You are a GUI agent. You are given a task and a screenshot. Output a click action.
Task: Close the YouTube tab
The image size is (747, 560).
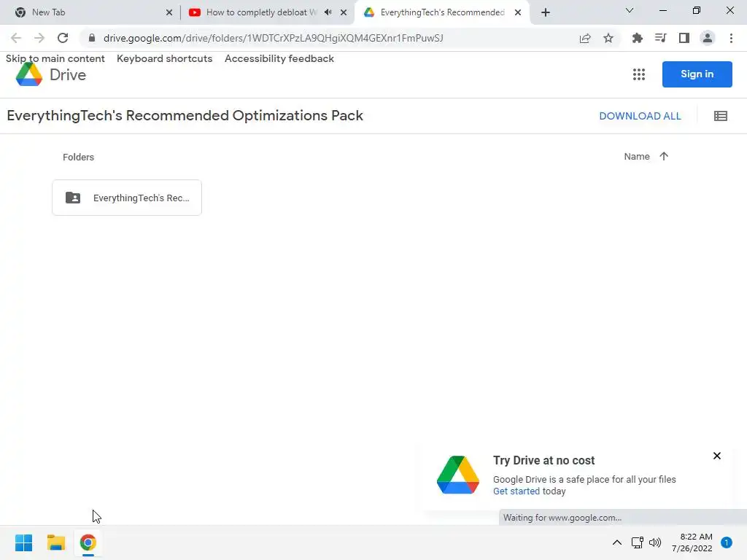pos(344,12)
